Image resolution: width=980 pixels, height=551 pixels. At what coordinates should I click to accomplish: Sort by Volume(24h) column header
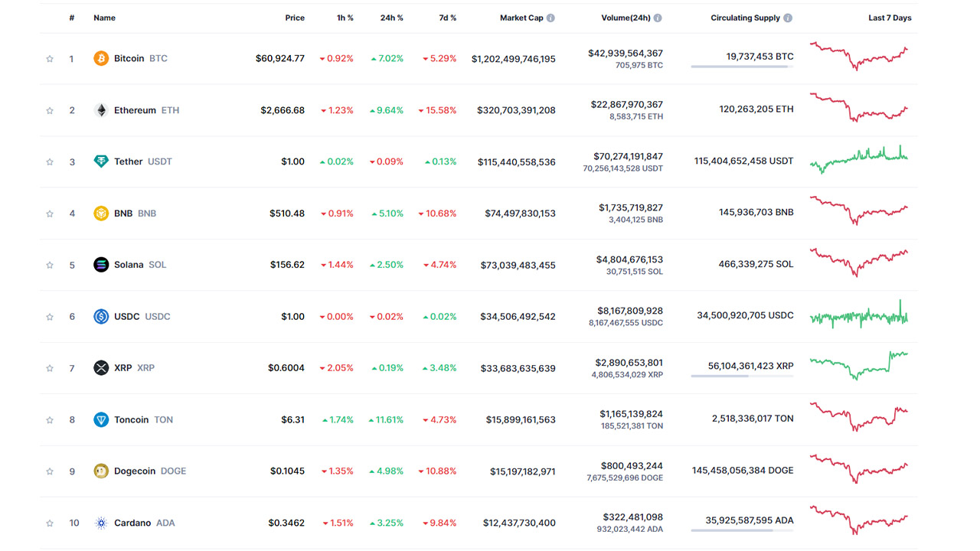pos(626,18)
